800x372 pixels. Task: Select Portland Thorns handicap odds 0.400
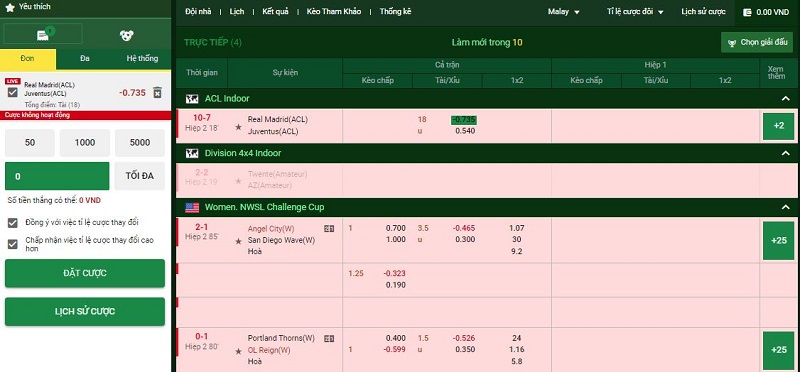(396, 338)
